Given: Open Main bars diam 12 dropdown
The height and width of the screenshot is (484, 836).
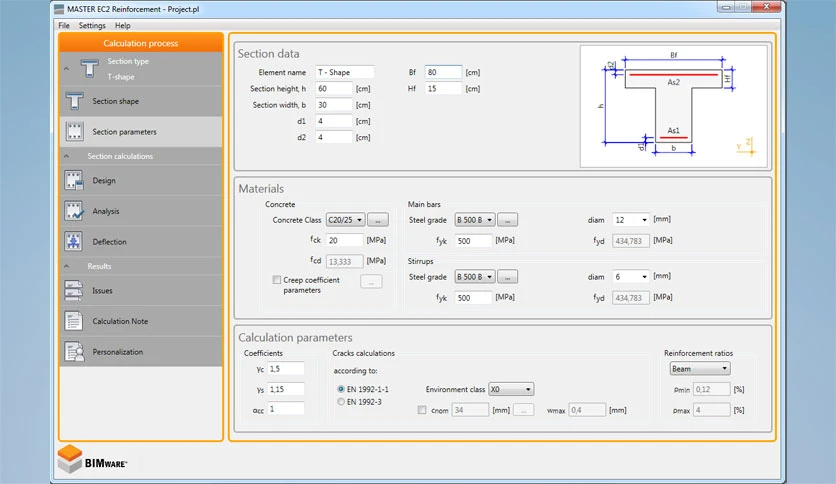Looking at the screenshot, I should coord(631,220).
